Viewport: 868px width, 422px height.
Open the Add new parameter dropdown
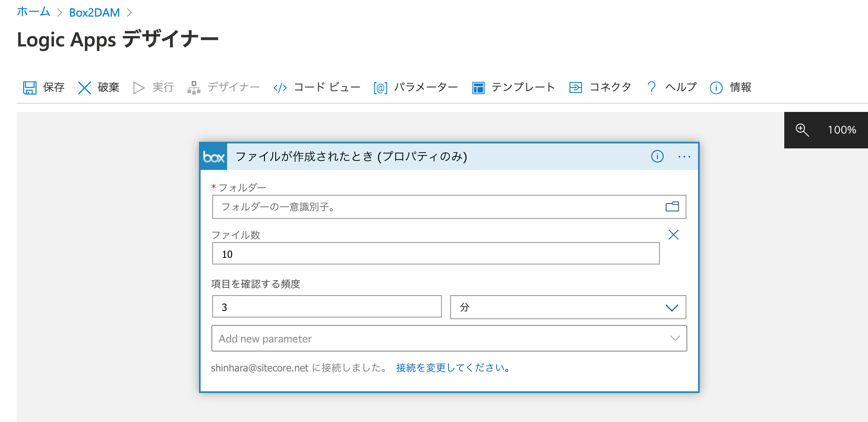pos(449,338)
